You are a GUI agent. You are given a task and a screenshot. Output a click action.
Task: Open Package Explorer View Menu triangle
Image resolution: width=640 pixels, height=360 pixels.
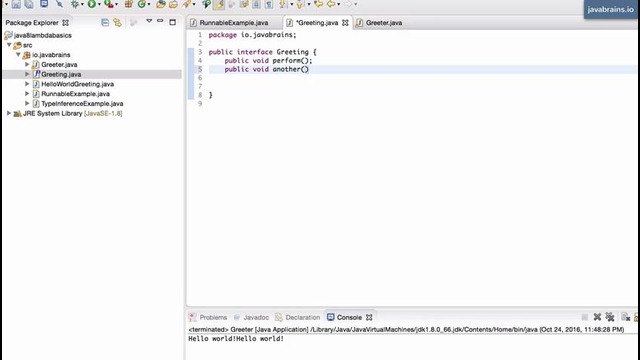[x=149, y=21]
